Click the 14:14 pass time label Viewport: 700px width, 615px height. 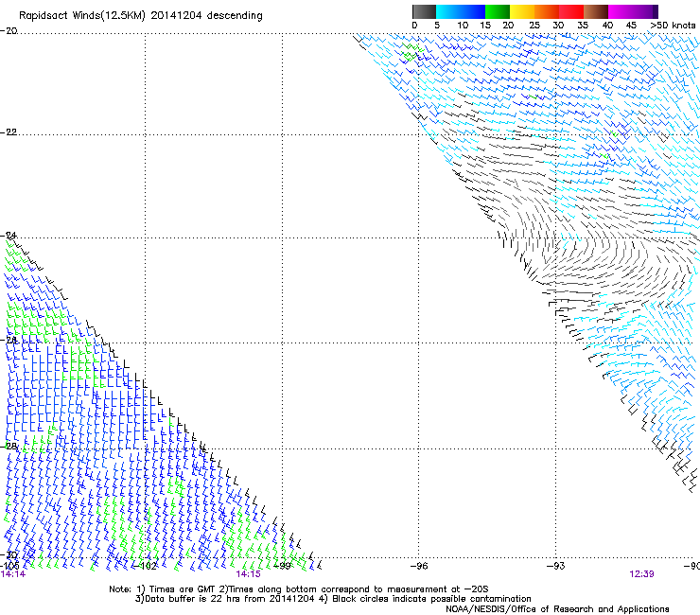[13, 574]
